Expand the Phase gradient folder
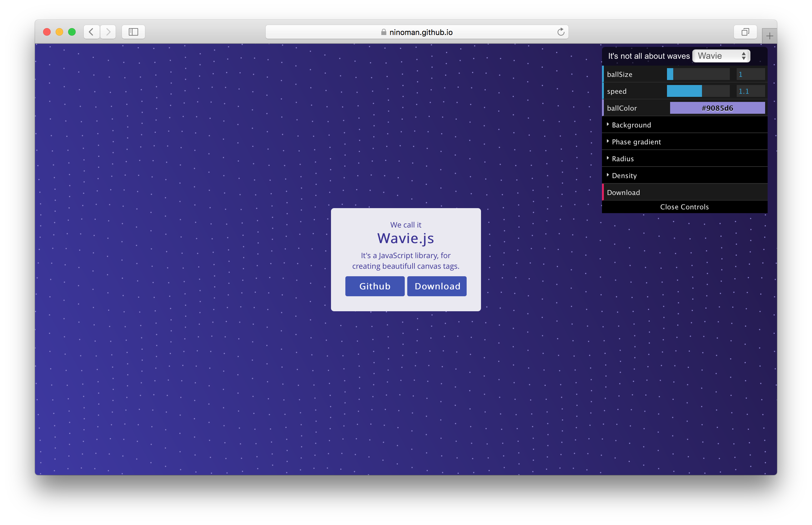The image size is (812, 525). click(636, 142)
